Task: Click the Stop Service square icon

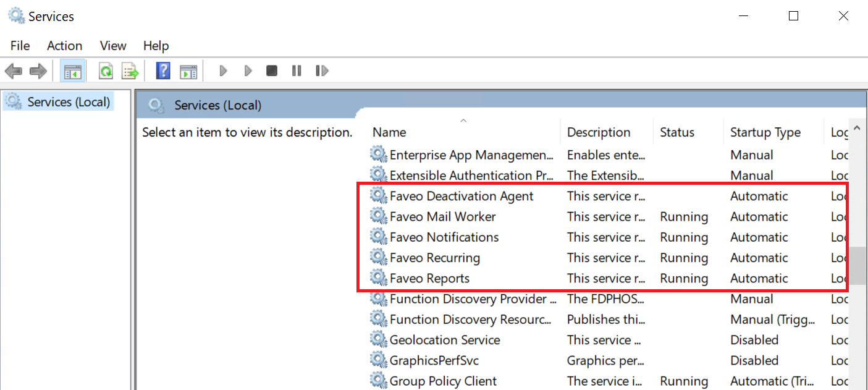Action: (x=272, y=71)
